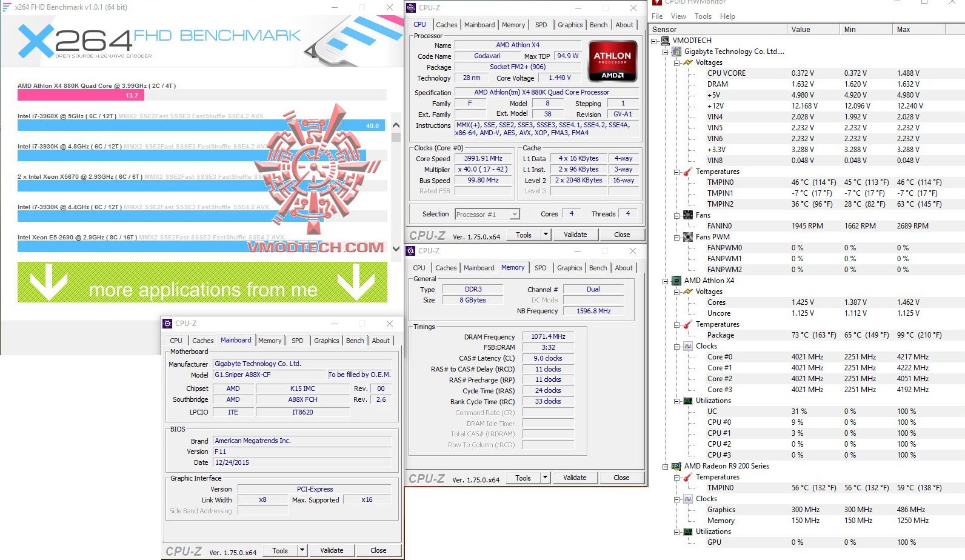Click the CPU-Z app icon of the CPU tab window

click(411, 8)
